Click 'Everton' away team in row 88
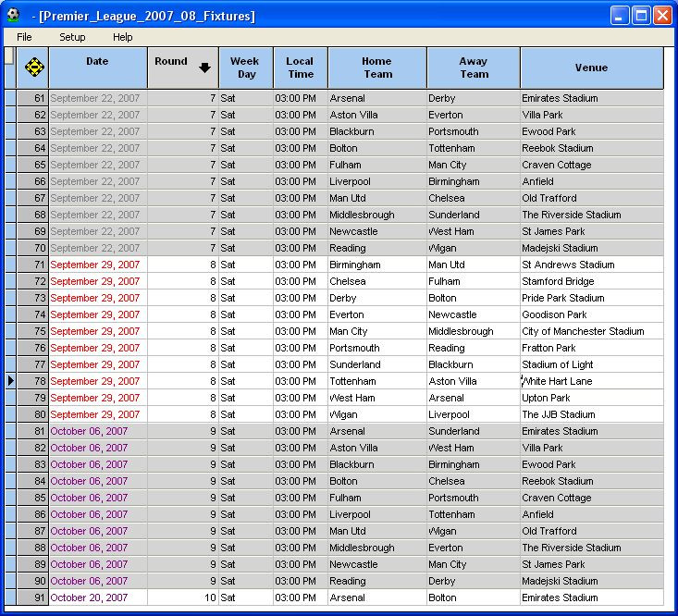678x616 pixels. point(474,548)
